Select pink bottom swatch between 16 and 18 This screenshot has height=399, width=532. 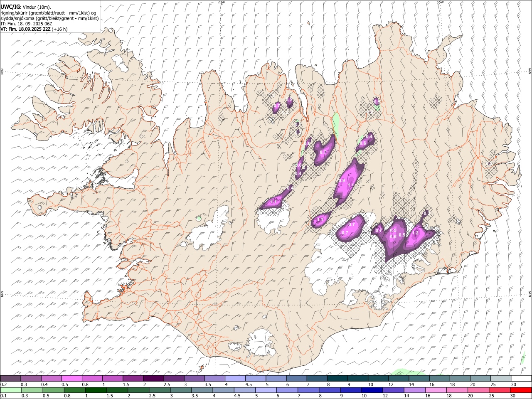pos(435,390)
